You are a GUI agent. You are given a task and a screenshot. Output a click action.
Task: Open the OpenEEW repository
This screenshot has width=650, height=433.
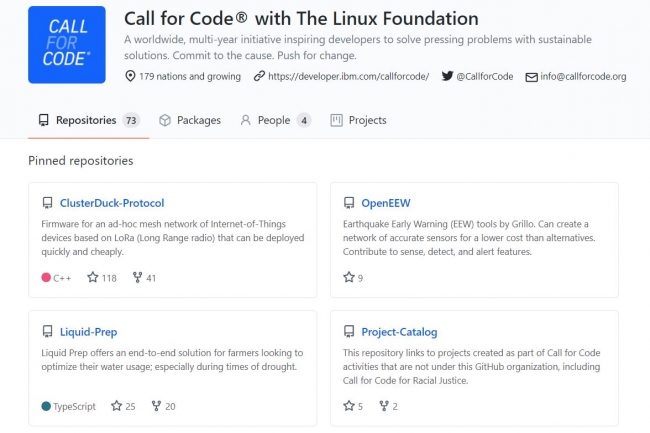(386, 203)
